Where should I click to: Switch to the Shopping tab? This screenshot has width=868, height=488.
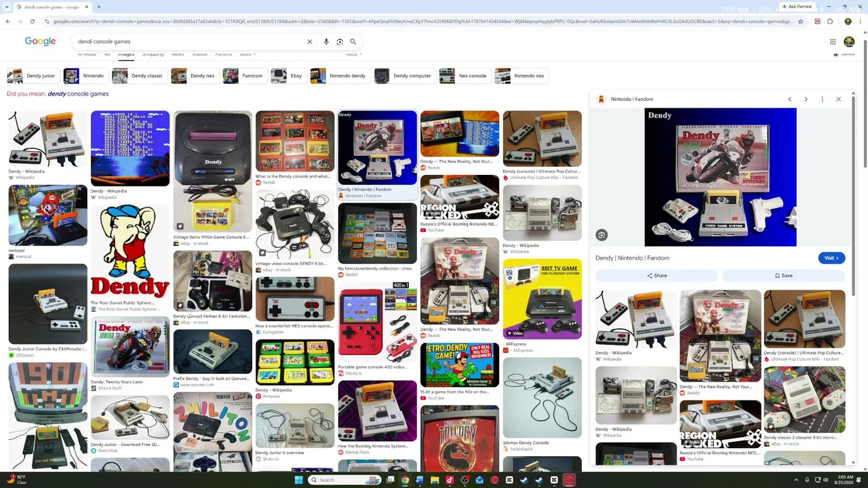click(153, 54)
